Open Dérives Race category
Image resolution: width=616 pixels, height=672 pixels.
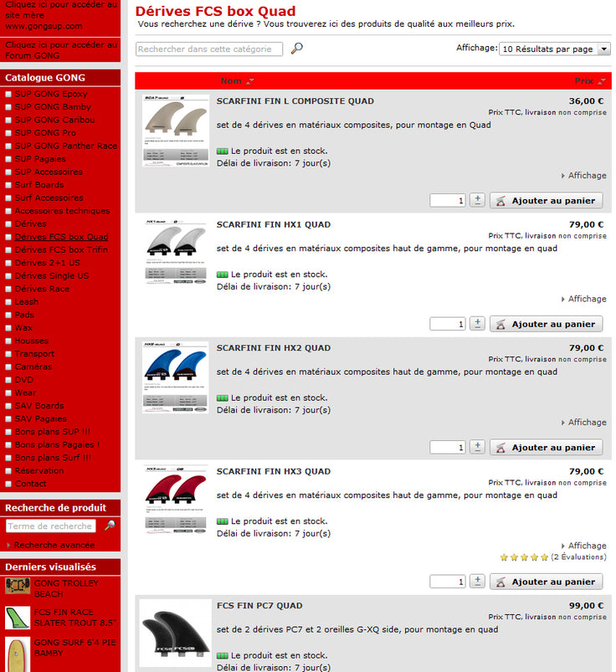click(x=42, y=289)
